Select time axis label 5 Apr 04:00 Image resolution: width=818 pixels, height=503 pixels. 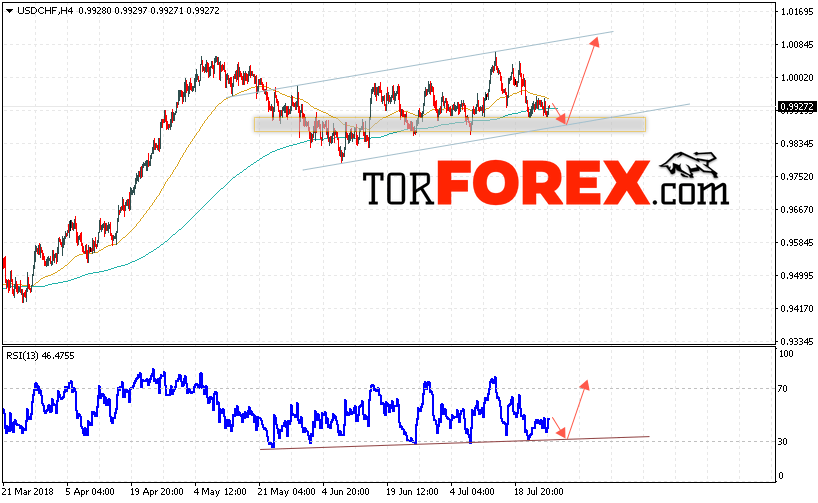point(90,492)
